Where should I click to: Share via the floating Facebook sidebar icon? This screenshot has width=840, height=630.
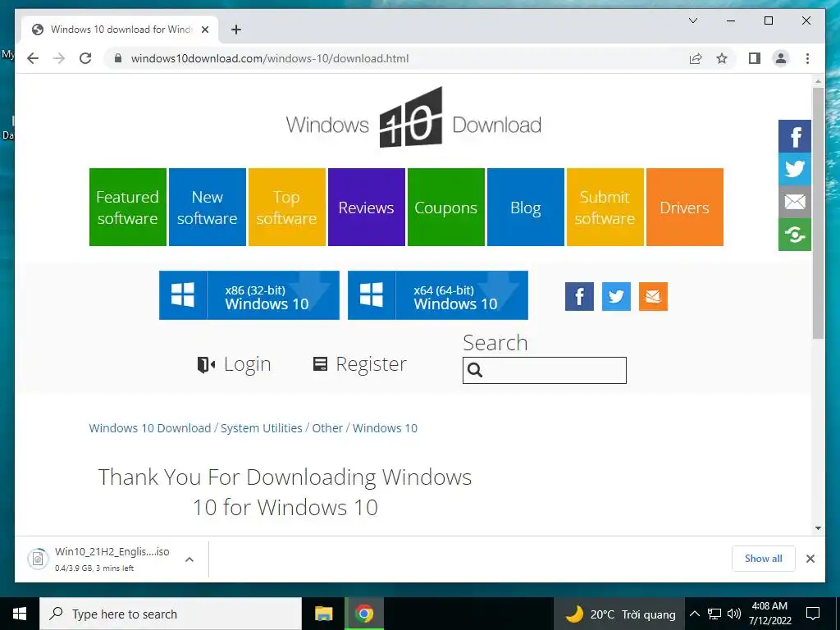coord(794,136)
